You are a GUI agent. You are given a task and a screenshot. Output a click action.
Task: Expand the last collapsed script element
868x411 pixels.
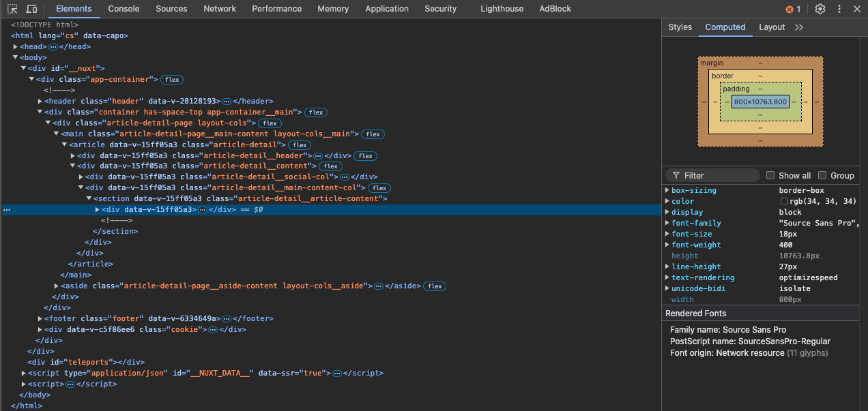click(23, 384)
